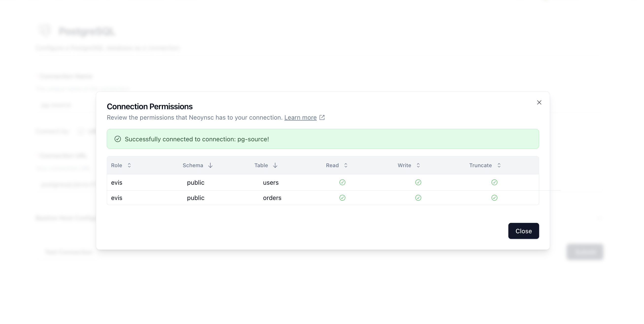This screenshot has width=644, height=324.
Task: Sort the table by Schema column
Action: (198, 165)
